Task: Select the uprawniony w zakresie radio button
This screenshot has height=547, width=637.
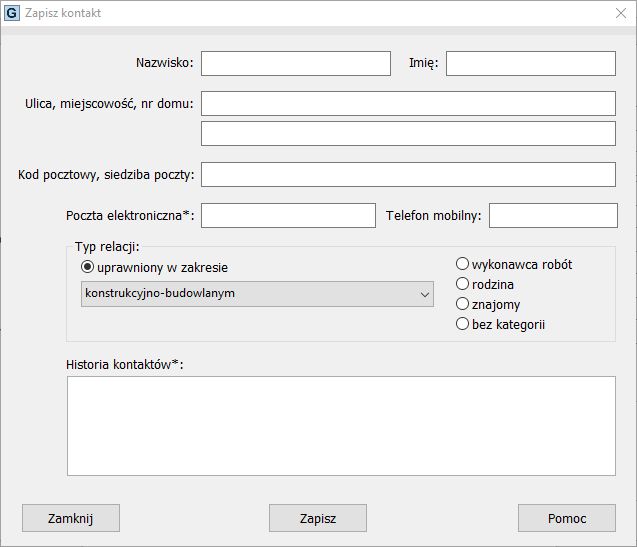Action: click(88, 268)
